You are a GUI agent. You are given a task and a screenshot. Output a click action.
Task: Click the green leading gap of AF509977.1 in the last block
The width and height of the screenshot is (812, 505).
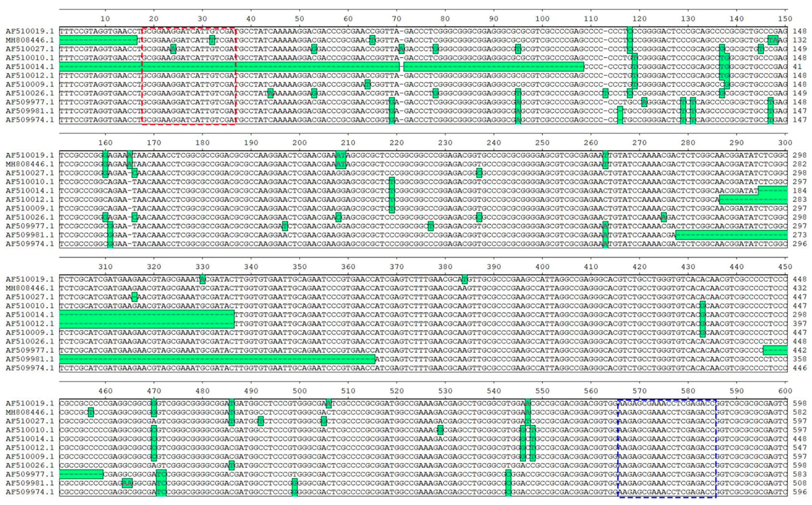click(81, 474)
